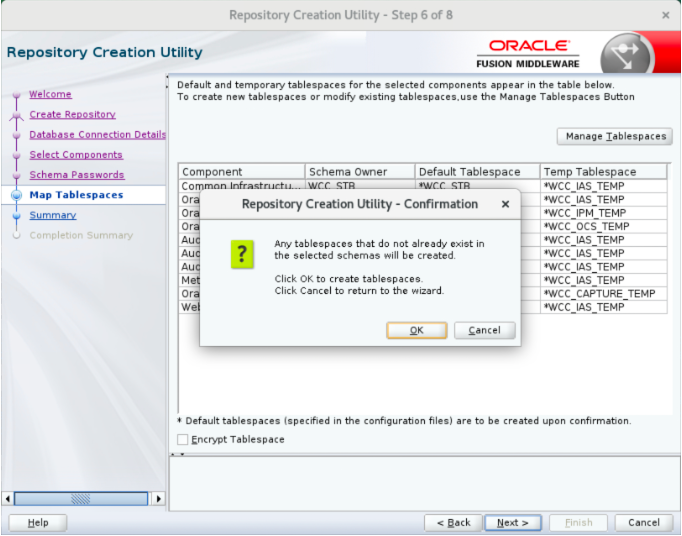Click the Create Repository step node icon
This screenshot has width=682, height=536.
coord(17,115)
